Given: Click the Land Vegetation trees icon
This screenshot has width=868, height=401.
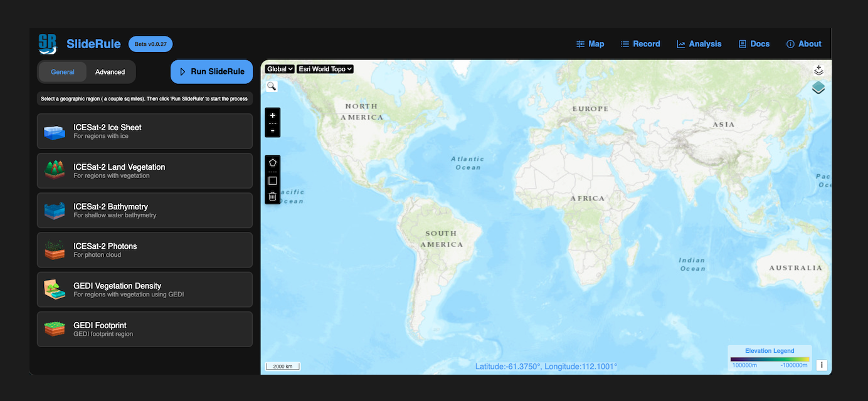Looking at the screenshot, I should (x=55, y=170).
